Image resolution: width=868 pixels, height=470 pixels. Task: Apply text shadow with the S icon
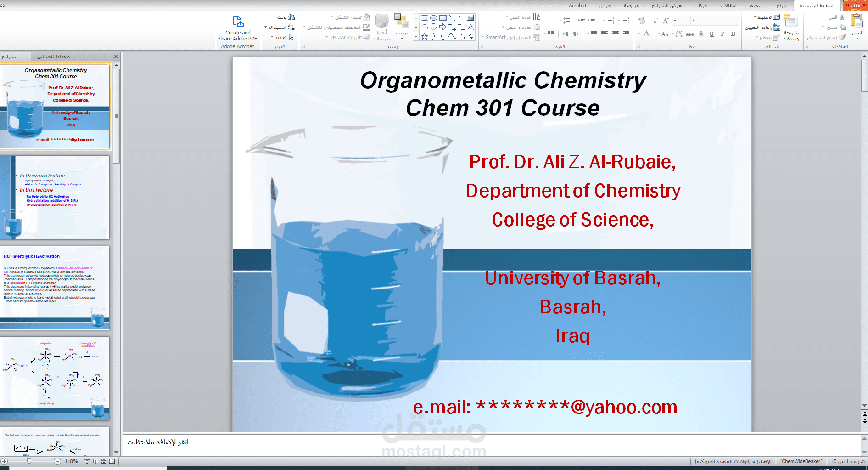(x=700, y=35)
